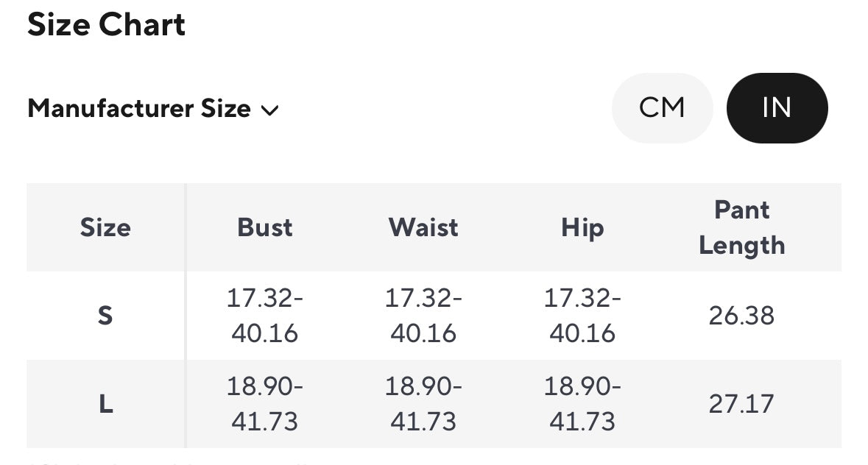Screen dimensions: 868x465
Task: Click the S size row label
Action: pyautogui.click(x=105, y=316)
